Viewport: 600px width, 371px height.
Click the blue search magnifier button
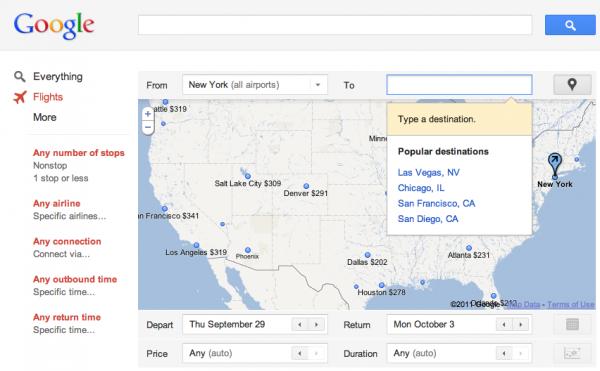point(570,25)
